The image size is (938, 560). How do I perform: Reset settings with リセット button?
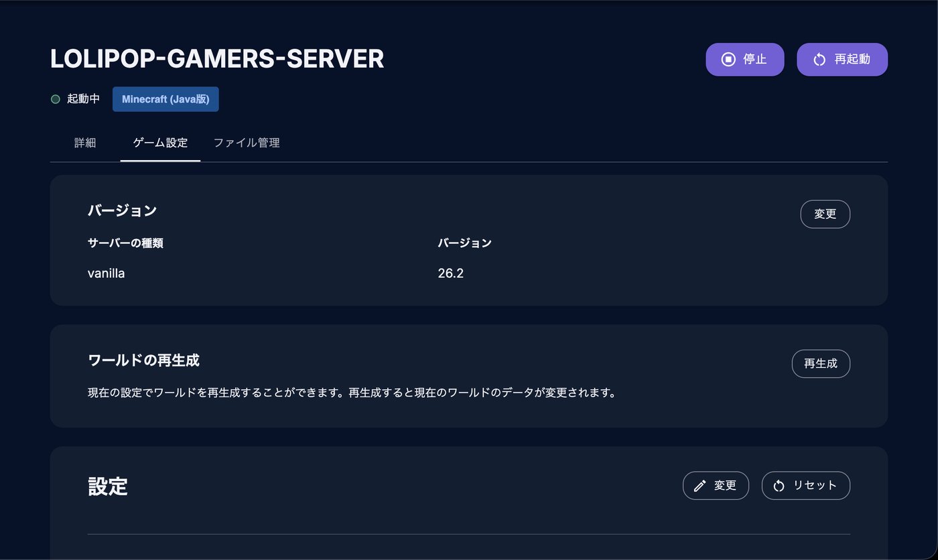(806, 486)
